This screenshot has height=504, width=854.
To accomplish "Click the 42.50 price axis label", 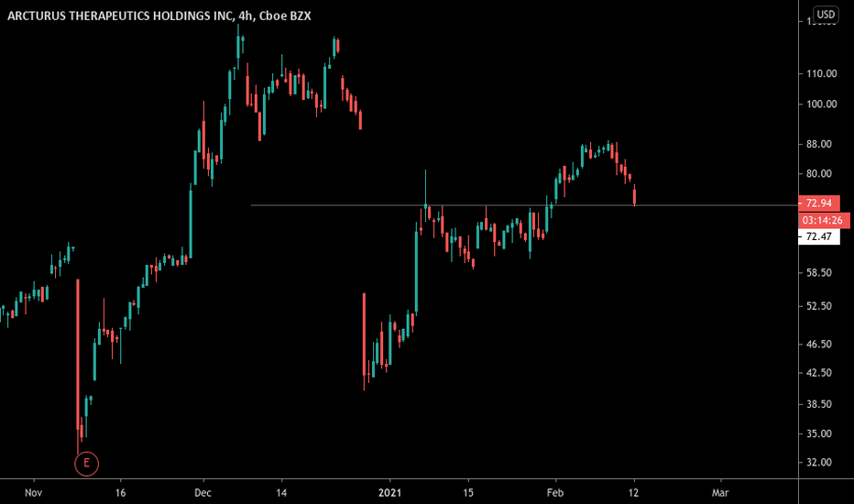I will 818,373.
